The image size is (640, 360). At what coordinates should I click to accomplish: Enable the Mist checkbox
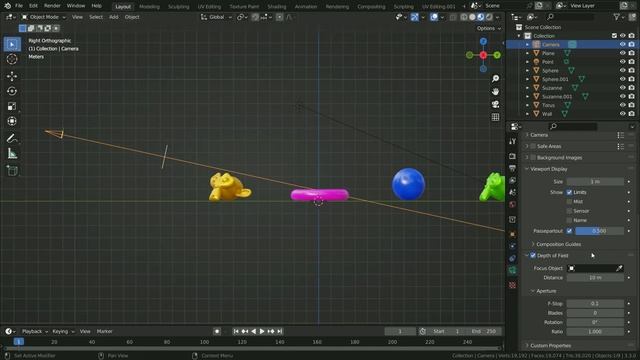click(569, 202)
